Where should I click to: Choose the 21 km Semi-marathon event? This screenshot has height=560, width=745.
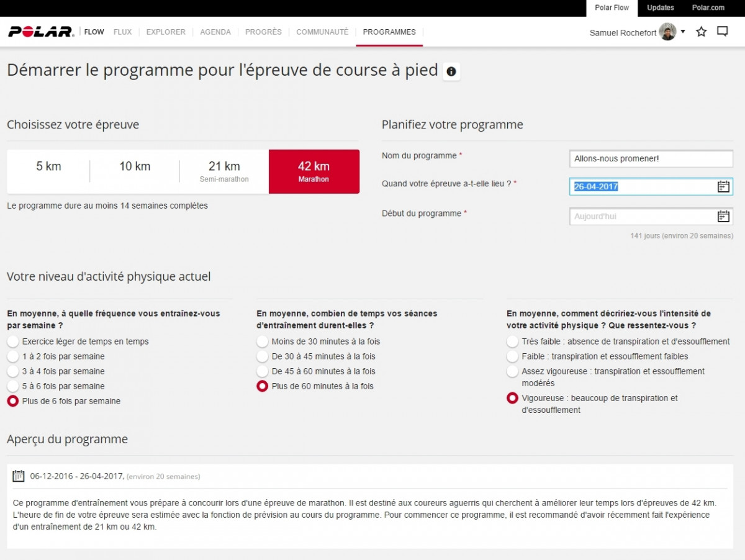(x=224, y=171)
